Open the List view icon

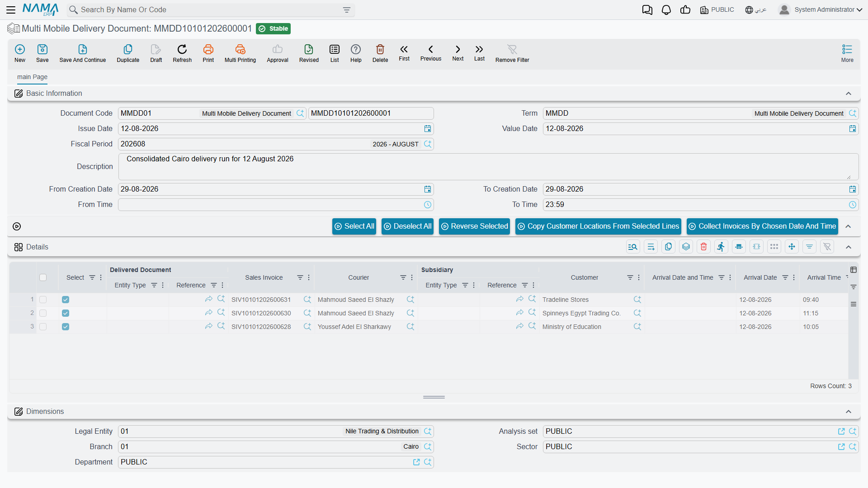click(x=335, y=53)
